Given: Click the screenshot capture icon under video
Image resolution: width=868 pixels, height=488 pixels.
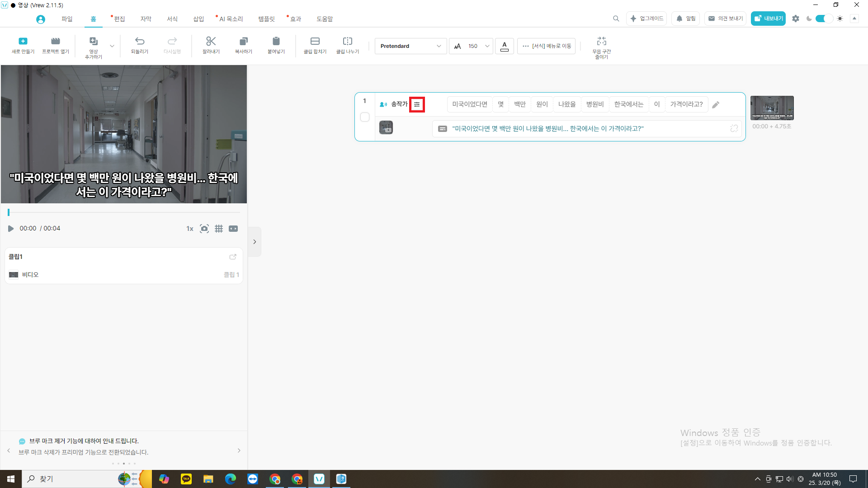Looking at the screenshot, I should (204, 229).
